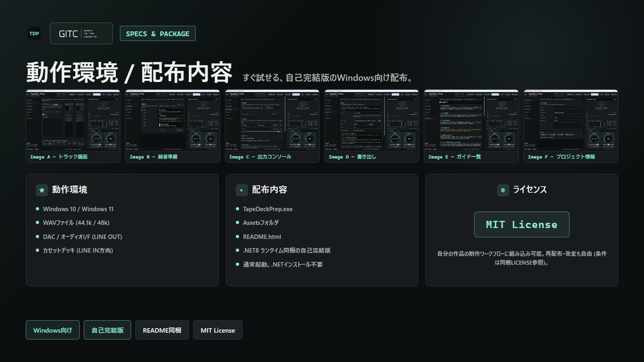This screenshot has width=644, height=362.
Task: Select the 自己完結版 tag
Action: (107, 330)
